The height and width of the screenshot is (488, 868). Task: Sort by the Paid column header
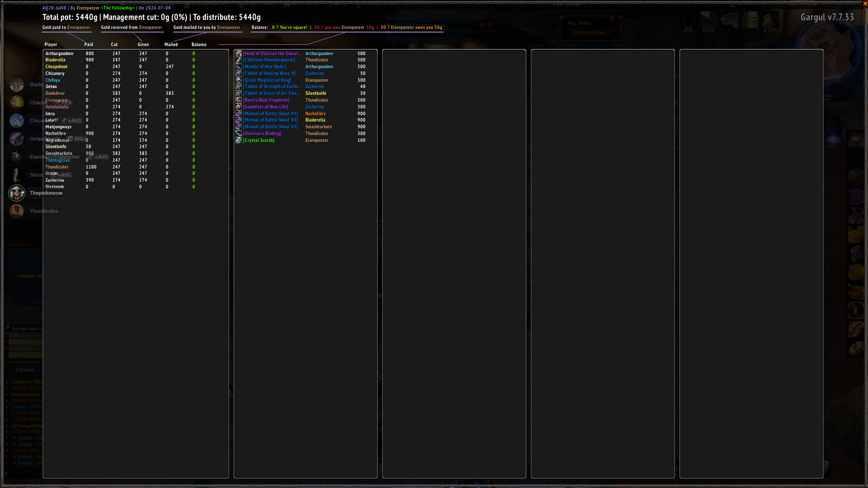89,45
